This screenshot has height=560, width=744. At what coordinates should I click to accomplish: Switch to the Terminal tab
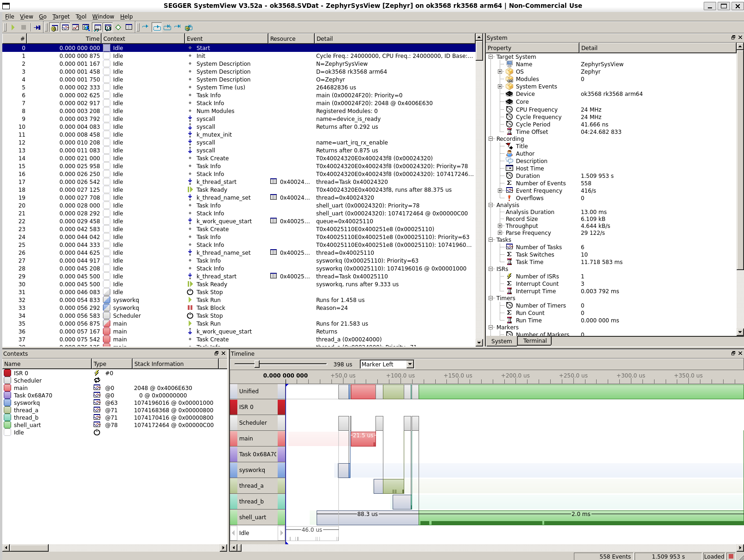point(535,341)
